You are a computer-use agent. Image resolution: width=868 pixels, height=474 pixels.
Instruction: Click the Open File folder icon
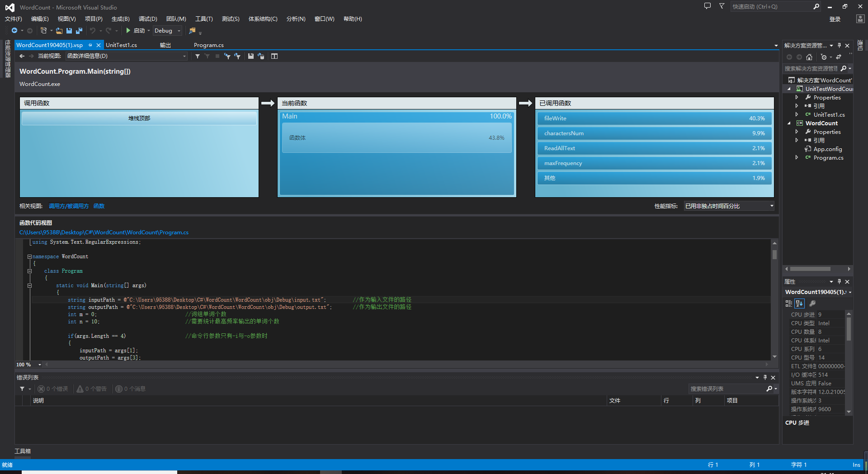(x=59, y=30)
